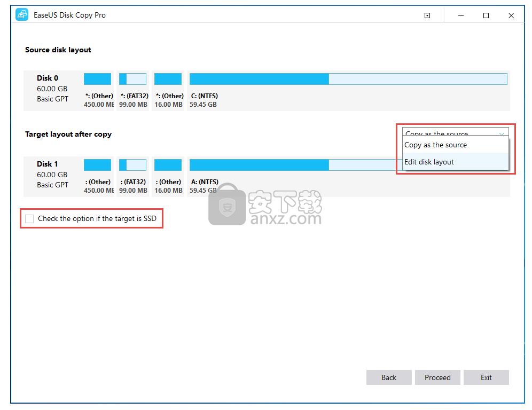Click the 'Check the option if the target is SSD' label
This screenshot has width=532, height=410.
(97, 219)
